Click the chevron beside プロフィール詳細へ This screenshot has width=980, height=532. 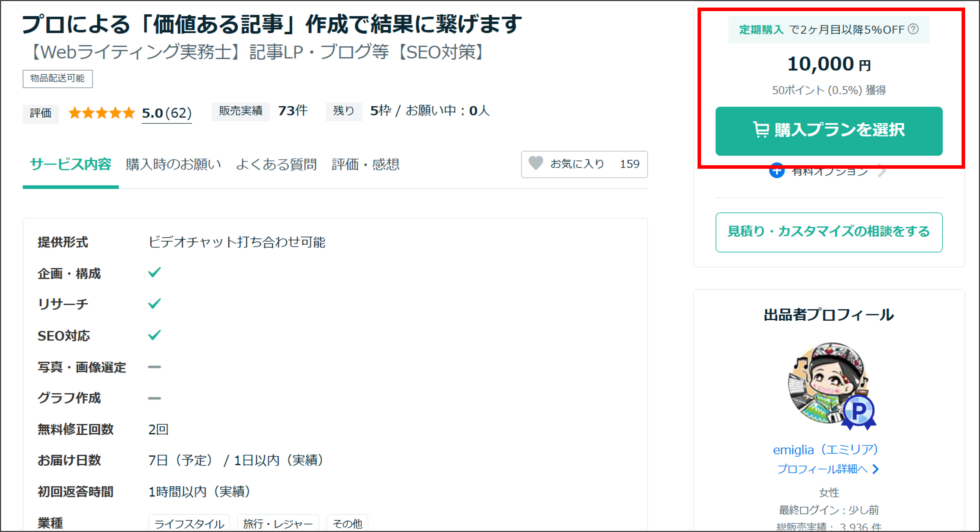pos(876,469)
